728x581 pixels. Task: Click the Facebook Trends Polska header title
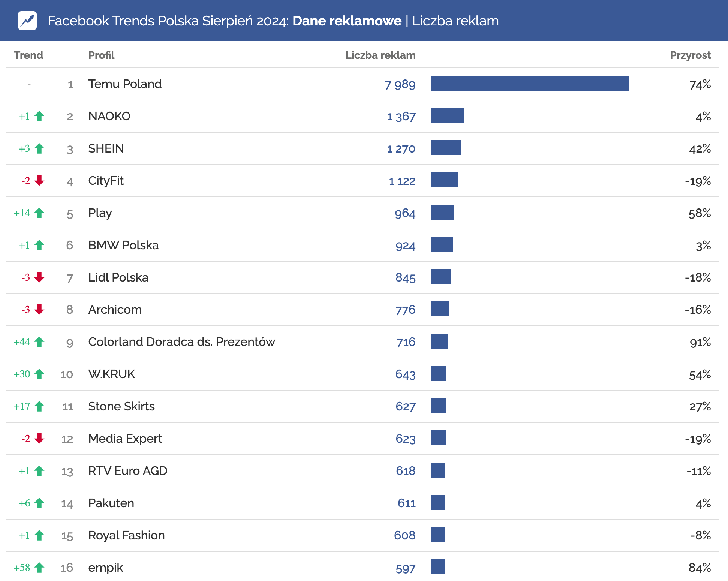click(273, 21)
